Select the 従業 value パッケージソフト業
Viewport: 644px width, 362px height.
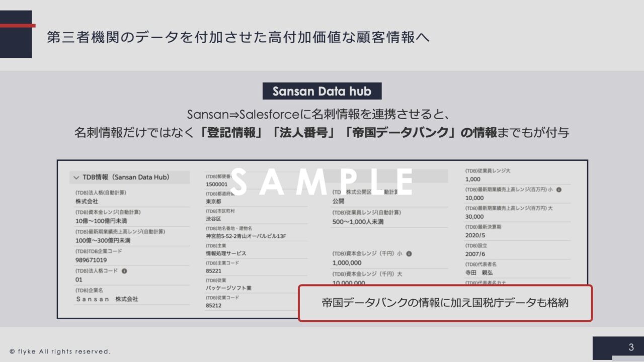[x=228, y=288]
